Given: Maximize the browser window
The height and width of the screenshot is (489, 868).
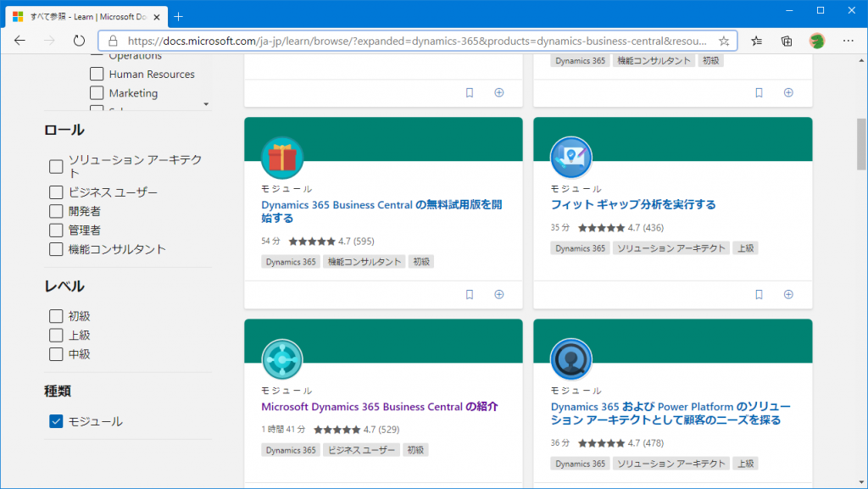Looking at the screenshot, I should pos(821,10).
